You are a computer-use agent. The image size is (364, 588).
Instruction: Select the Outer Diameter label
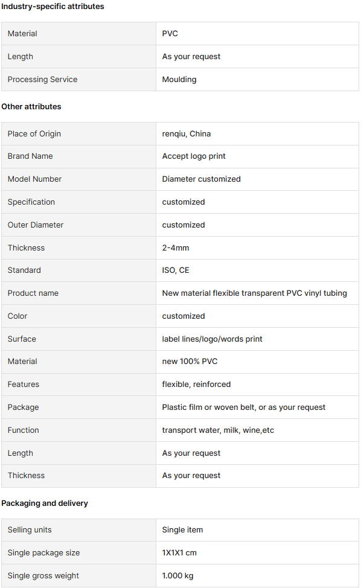(x=35, y=225)
